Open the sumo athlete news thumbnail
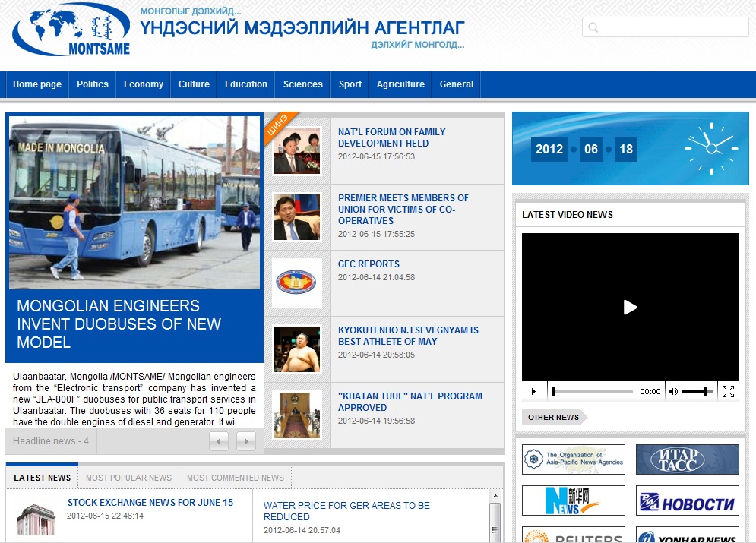756x543 pixels. click(x=297, y=349)
